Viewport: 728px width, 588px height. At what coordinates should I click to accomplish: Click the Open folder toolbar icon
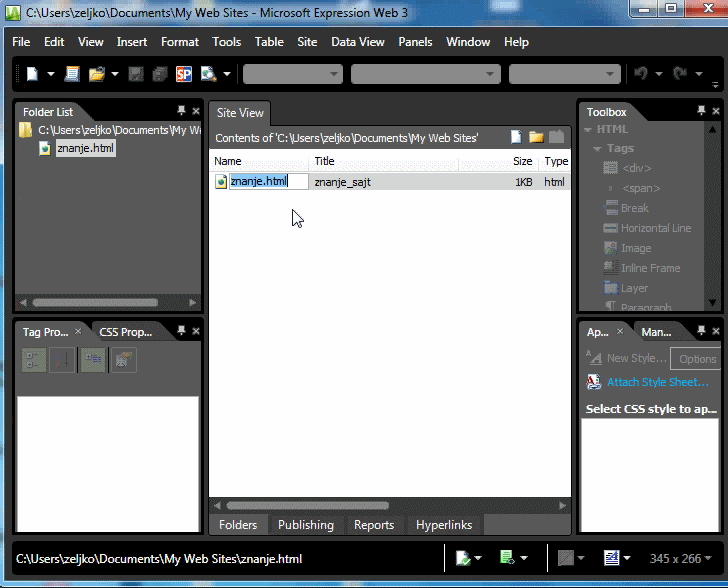click(96, 74)
